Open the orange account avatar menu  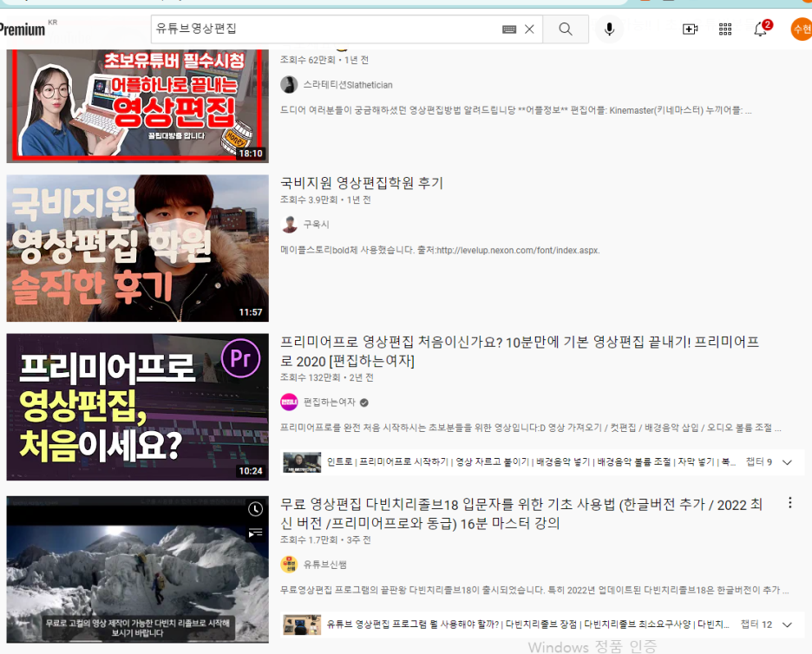pos(801,29)
